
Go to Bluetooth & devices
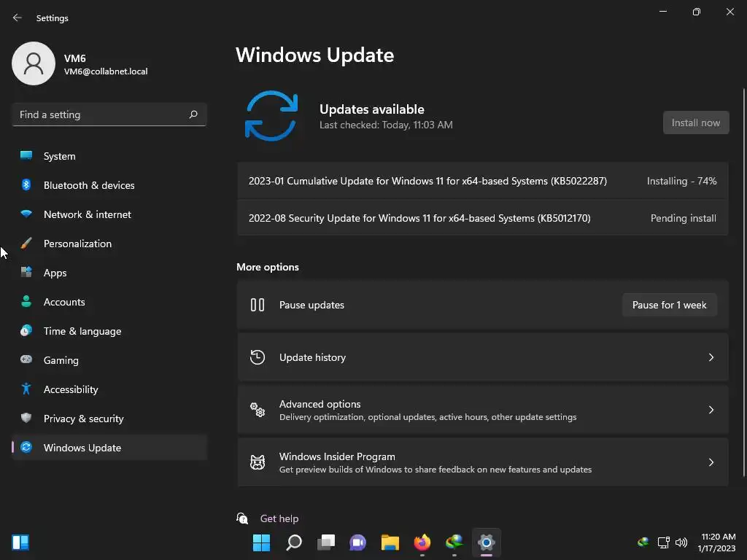109,184
